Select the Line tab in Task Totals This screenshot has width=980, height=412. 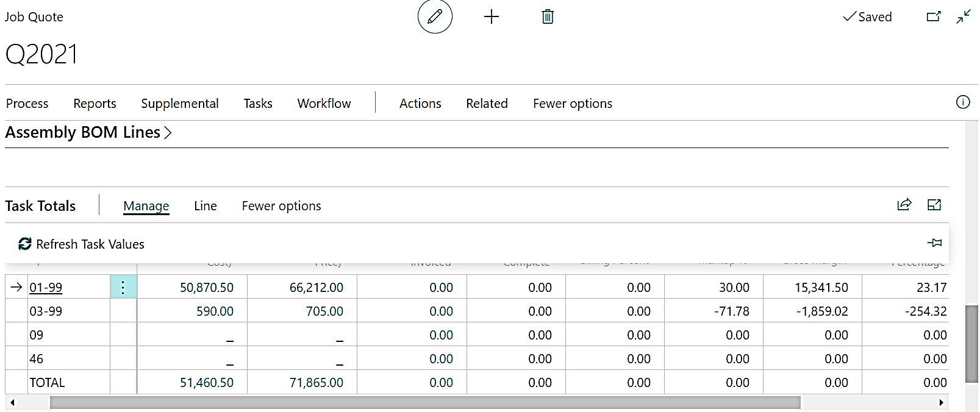[x=205, y=206]
